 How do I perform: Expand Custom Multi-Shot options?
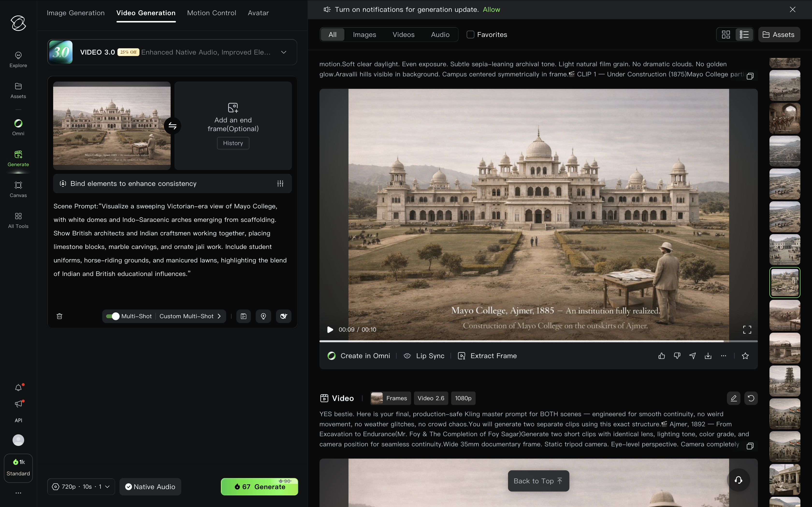click(x=190, y=316)
